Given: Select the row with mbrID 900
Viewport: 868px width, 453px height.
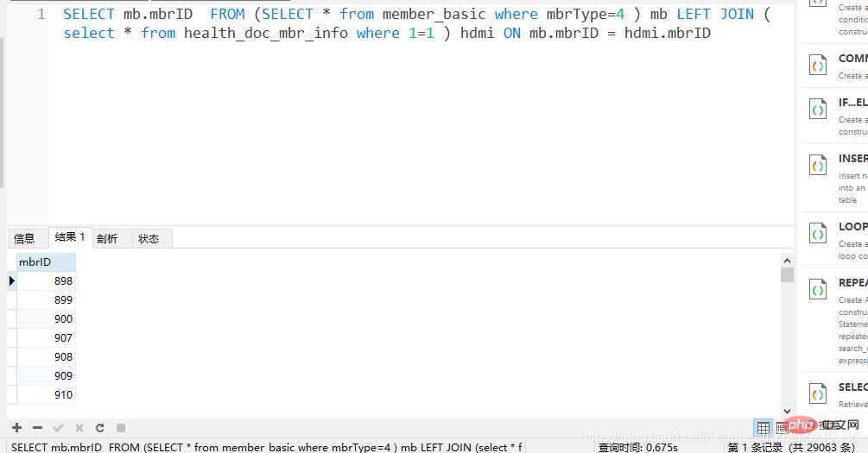Looking at the screenshot, I should click(x=45, y=318).
